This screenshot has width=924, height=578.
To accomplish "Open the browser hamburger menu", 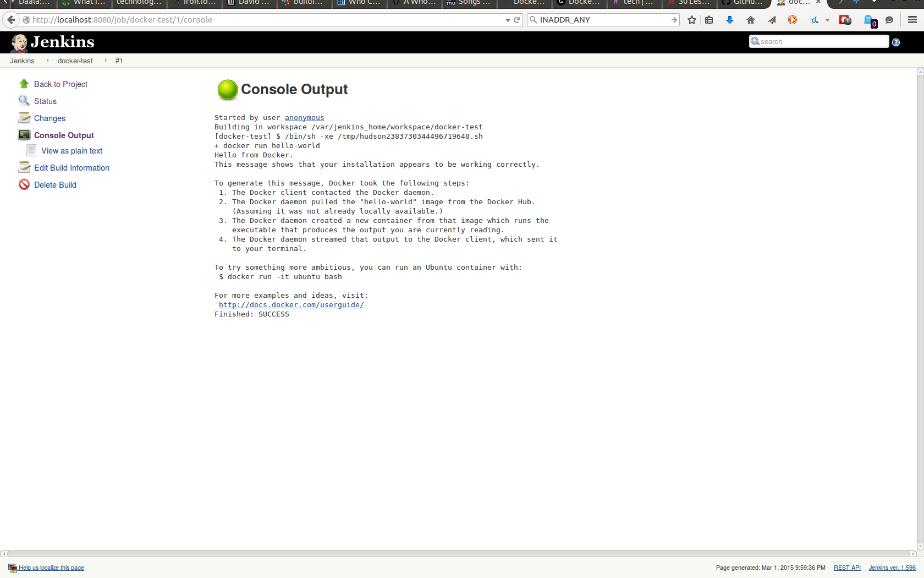I will point(912,20).
